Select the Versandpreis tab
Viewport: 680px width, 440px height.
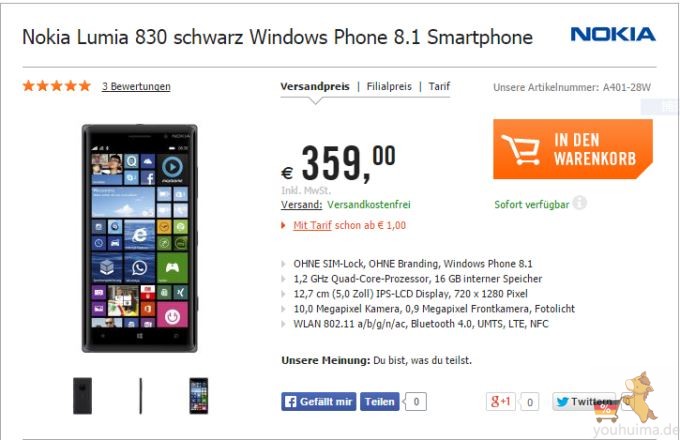[x=315, y=86]
